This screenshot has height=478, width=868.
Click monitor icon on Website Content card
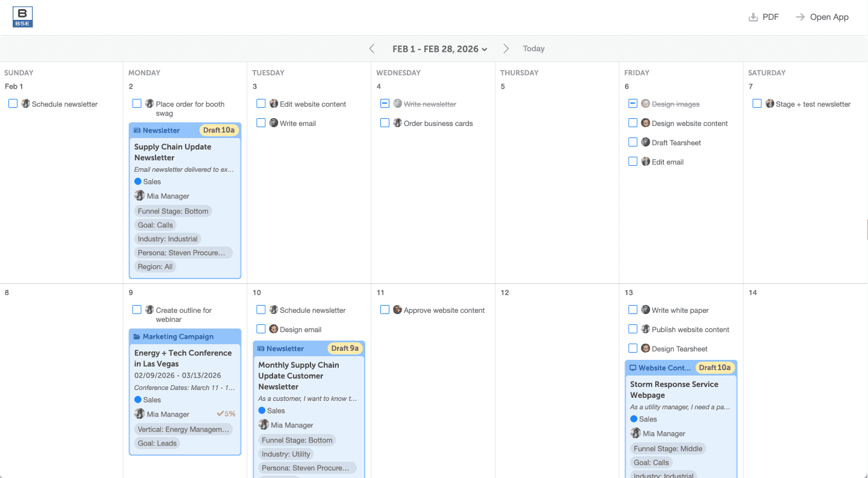point(633,368)
